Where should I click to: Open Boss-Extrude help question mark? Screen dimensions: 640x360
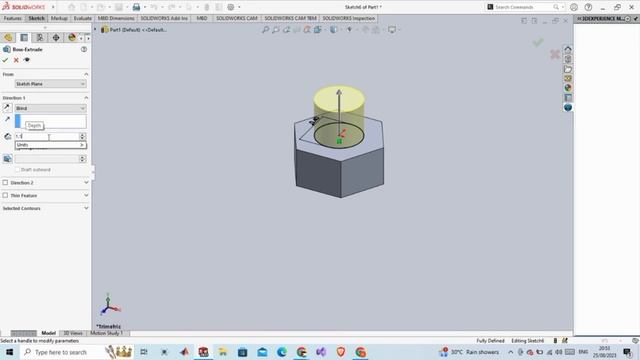click(84, 49)
